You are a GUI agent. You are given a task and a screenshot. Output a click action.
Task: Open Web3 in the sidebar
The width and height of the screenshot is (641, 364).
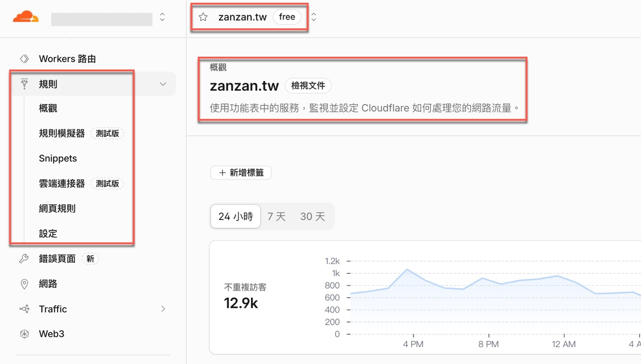click(52, 334)
